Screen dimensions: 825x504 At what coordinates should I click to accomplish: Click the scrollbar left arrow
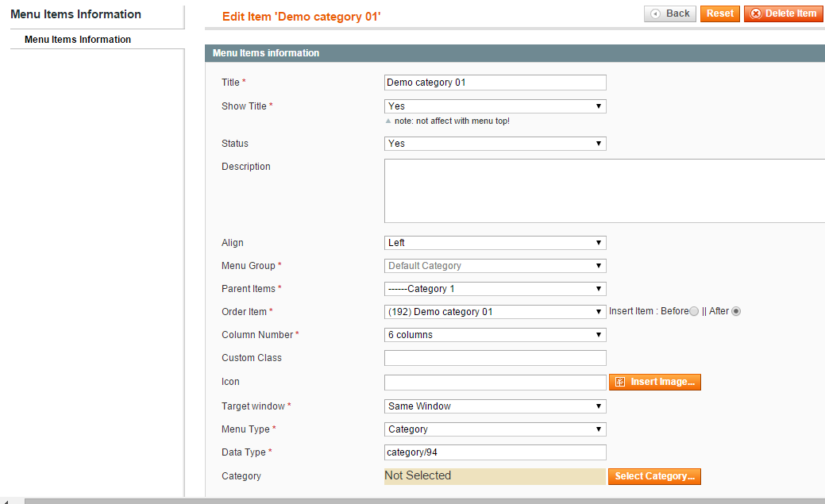click(x=6, y=502)
